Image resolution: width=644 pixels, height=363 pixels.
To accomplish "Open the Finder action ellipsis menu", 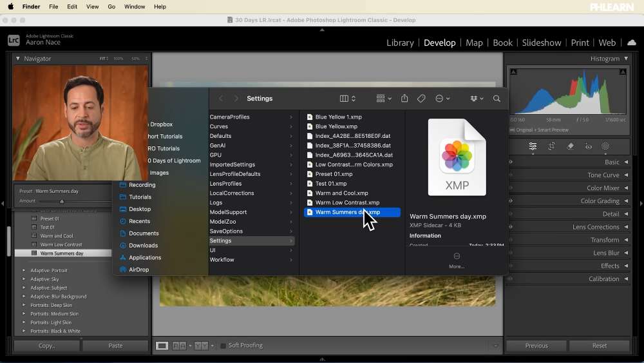I will [442, 99].
